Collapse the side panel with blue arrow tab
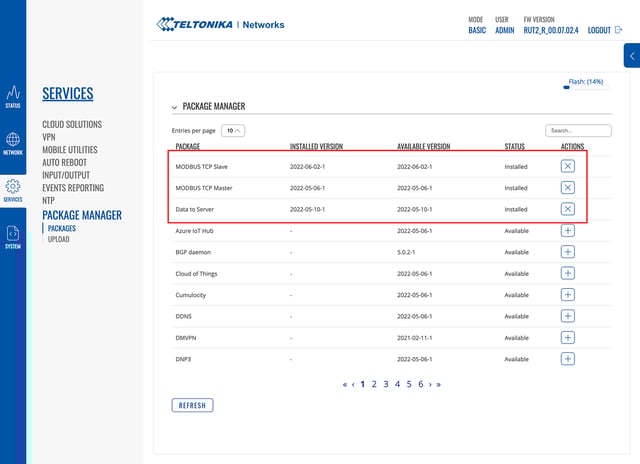This screenshot has width=640, height=464. pos(632,56)
